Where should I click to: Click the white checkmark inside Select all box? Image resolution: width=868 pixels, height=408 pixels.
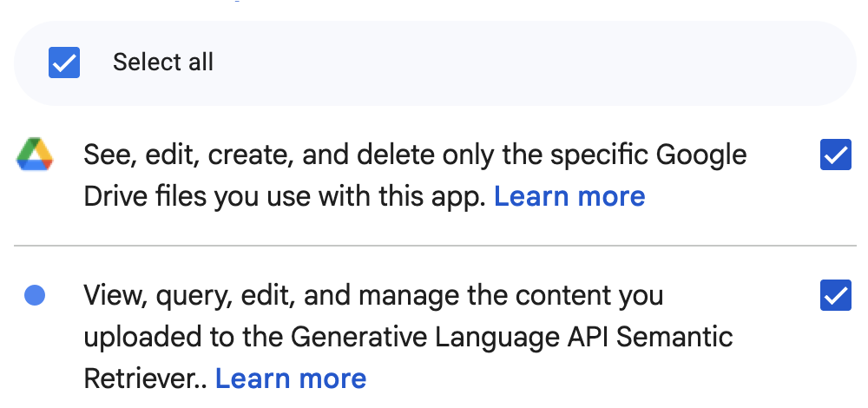click(x=64, y=63)
